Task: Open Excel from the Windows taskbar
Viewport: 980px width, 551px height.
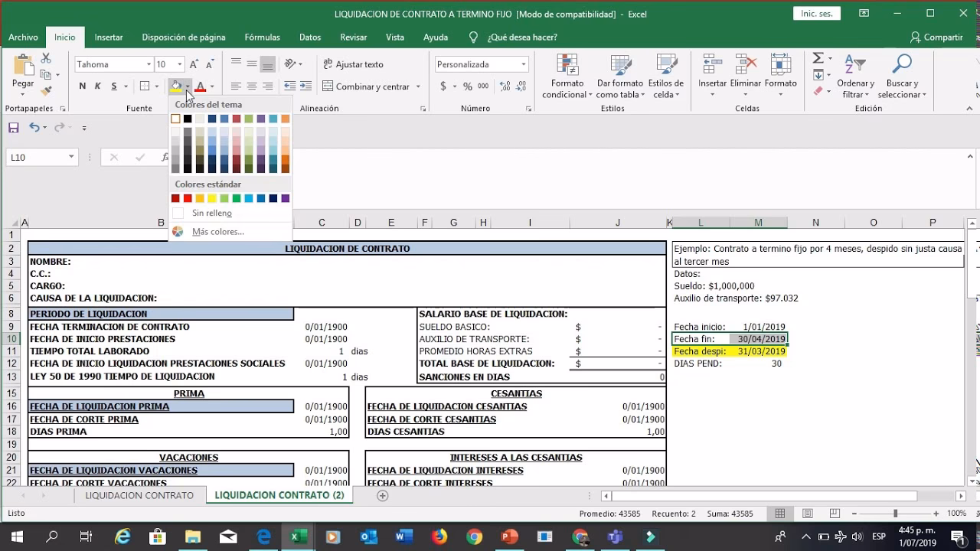Action: click(296, 536)
